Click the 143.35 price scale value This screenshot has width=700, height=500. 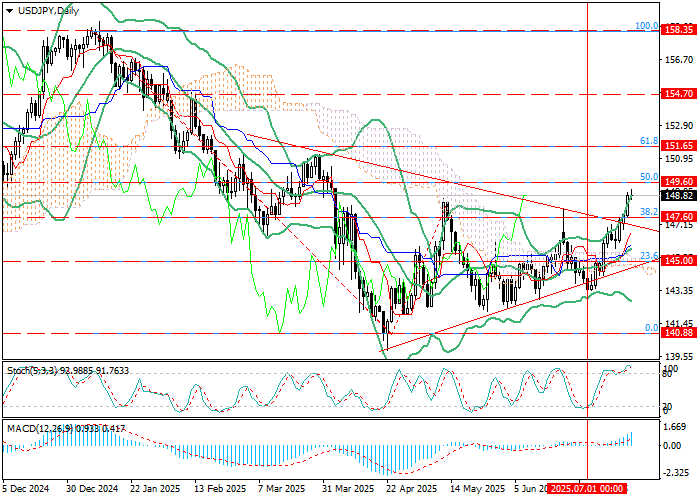pyautogui.click(x=679, y=290)
